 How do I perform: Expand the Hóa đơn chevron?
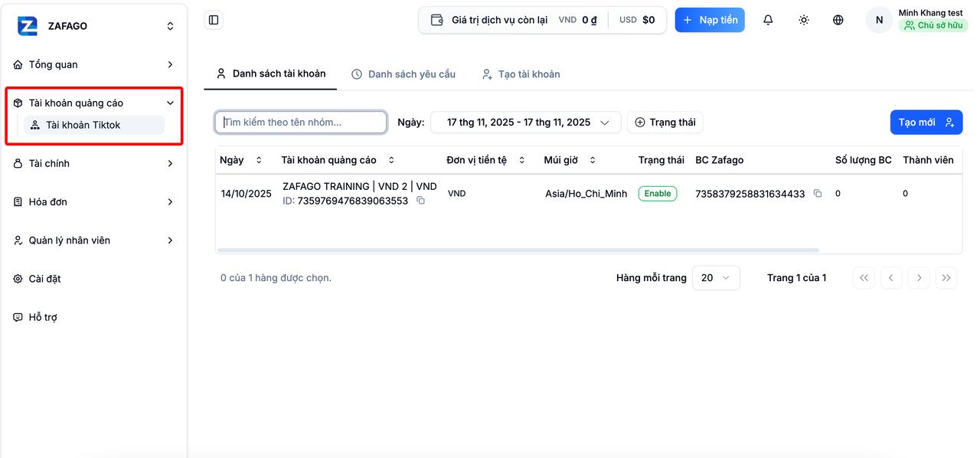pos(170,201)
